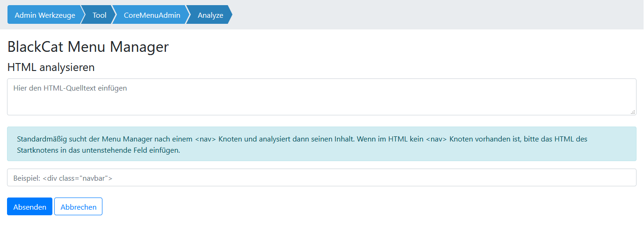Click the 'Beispiel: <div class="navbar">' placeholder text

point(63,178)
